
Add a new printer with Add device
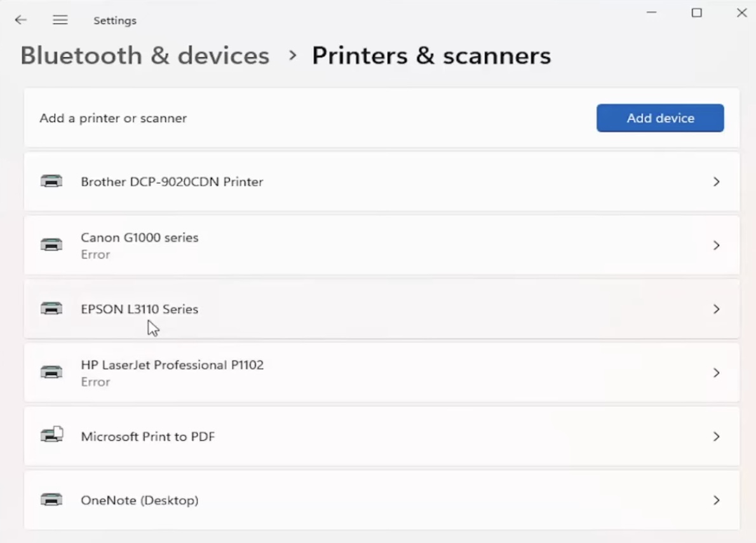(660, 118)
